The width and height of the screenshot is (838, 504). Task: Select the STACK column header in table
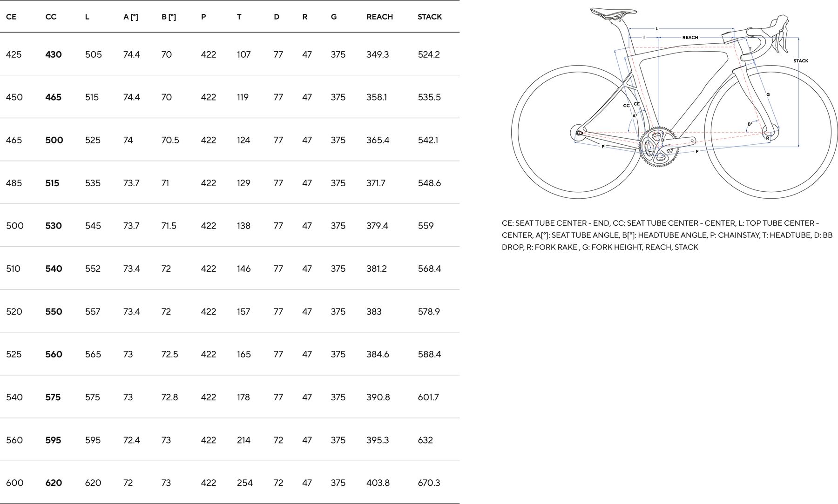[429, 17]
